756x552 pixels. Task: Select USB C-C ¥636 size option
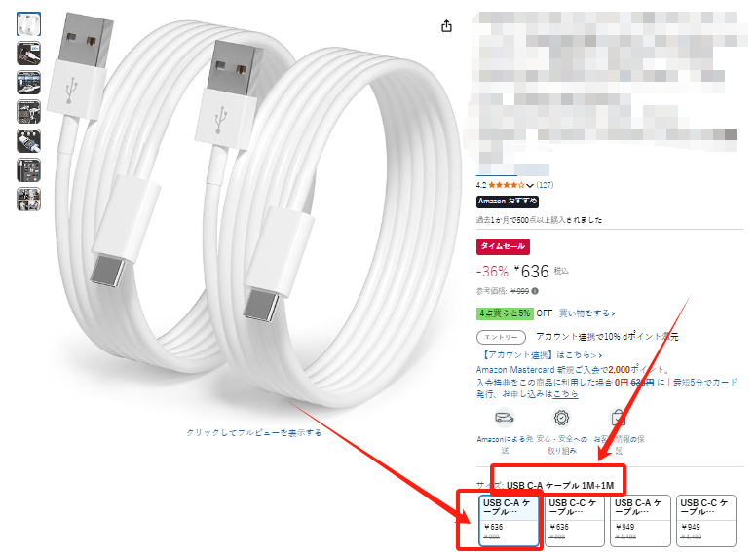click(x=574, y=521)
